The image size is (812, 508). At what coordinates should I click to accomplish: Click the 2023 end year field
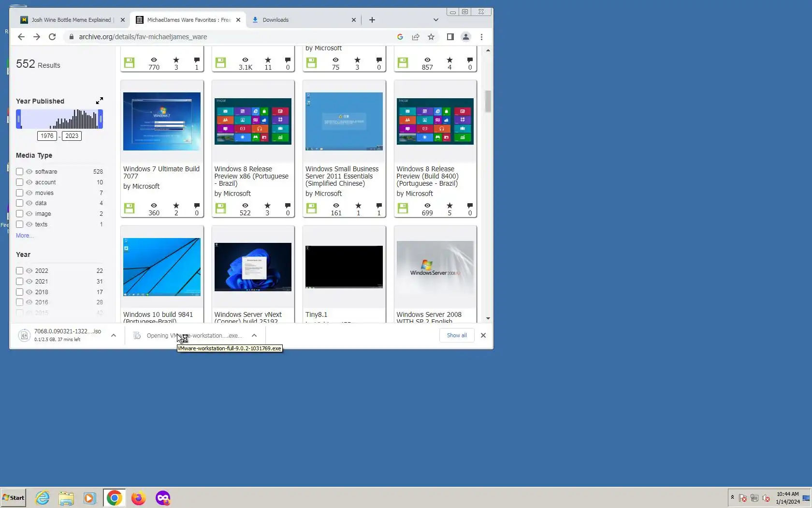(72, 136)
